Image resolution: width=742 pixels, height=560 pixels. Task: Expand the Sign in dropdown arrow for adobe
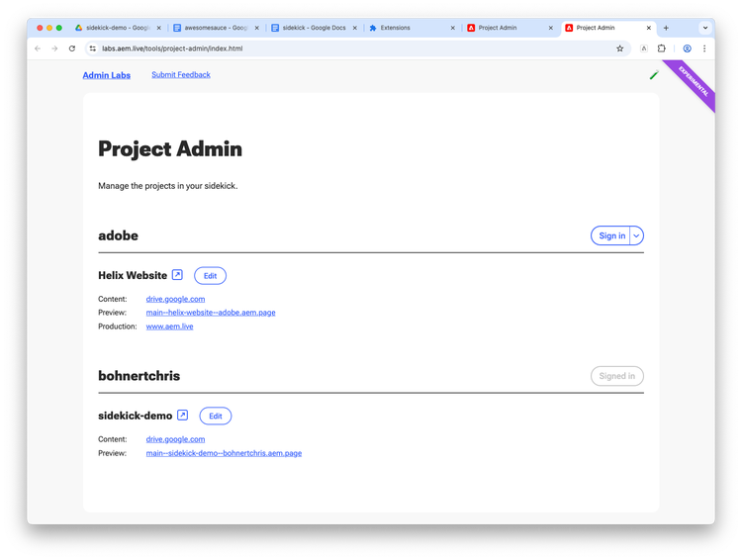tap(636, 235)
